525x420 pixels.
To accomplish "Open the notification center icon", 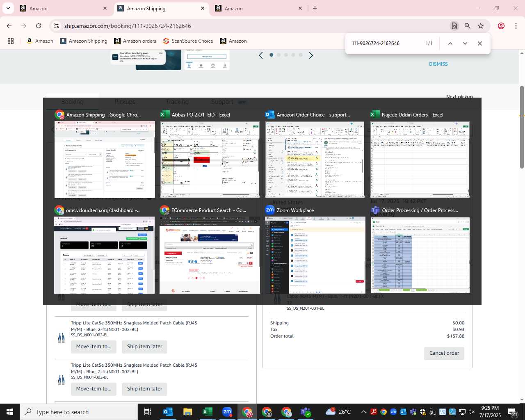I will click(x=513, y=412).
